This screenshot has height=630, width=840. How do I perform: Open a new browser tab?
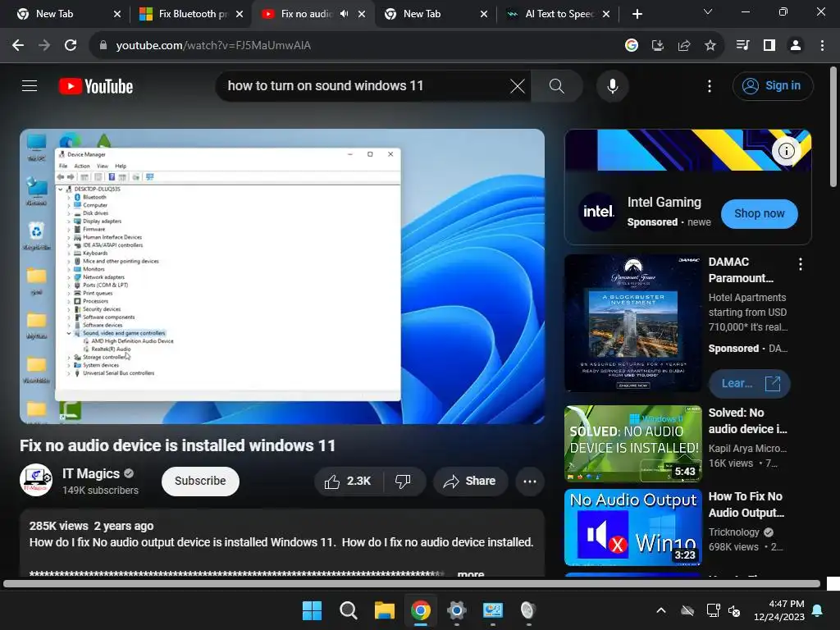(637, 14)
